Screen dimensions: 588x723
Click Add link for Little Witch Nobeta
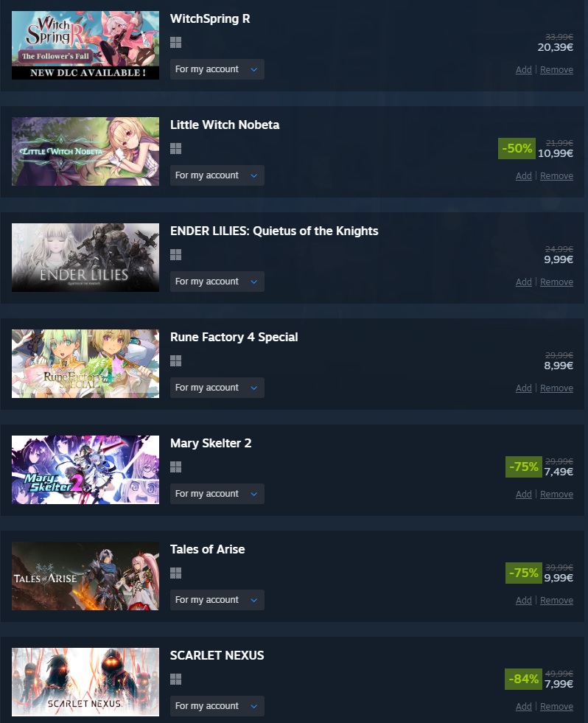(523, 175)
